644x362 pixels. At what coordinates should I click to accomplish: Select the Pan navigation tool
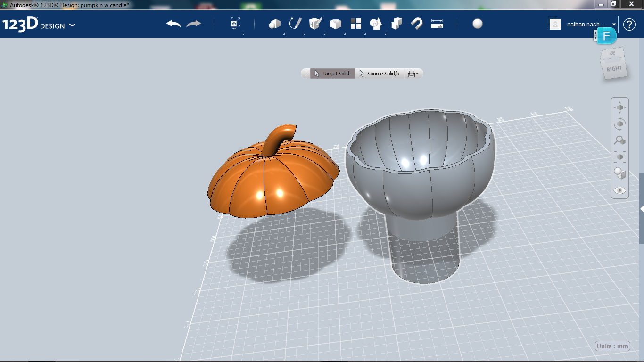tap(620, 107)
